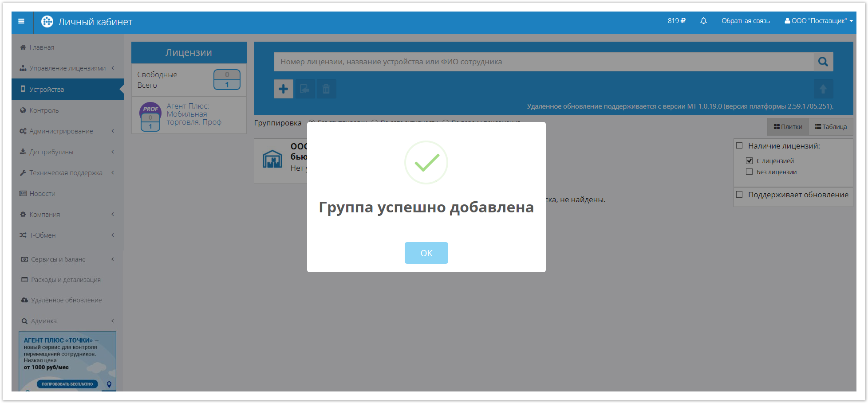Click the plus add button
Image resolution: width=868 pixels, height=403 pixels.
tap(283, 89)
